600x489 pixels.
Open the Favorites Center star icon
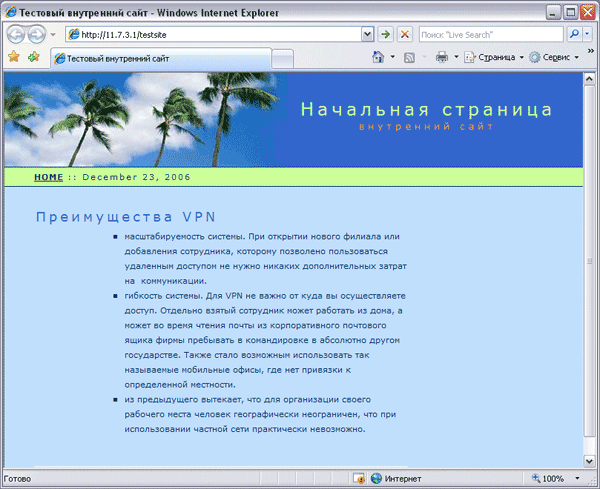click(x=14, y=57)
